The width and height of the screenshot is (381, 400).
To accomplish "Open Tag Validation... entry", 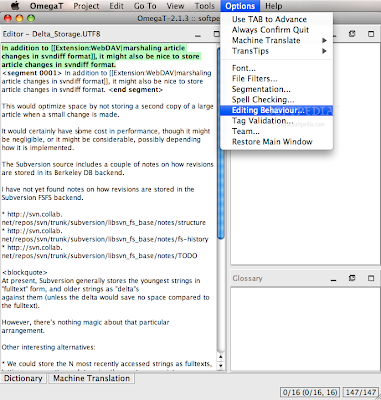I will 276,121.
